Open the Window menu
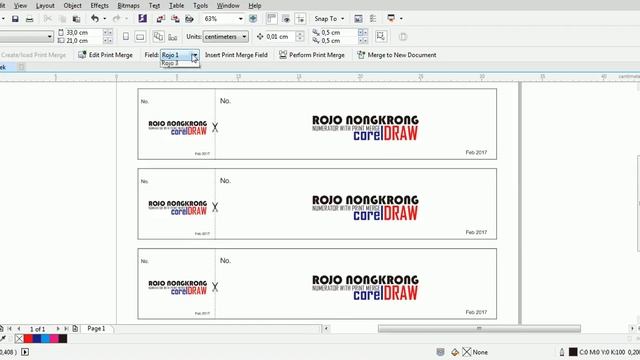 (228, 6)
